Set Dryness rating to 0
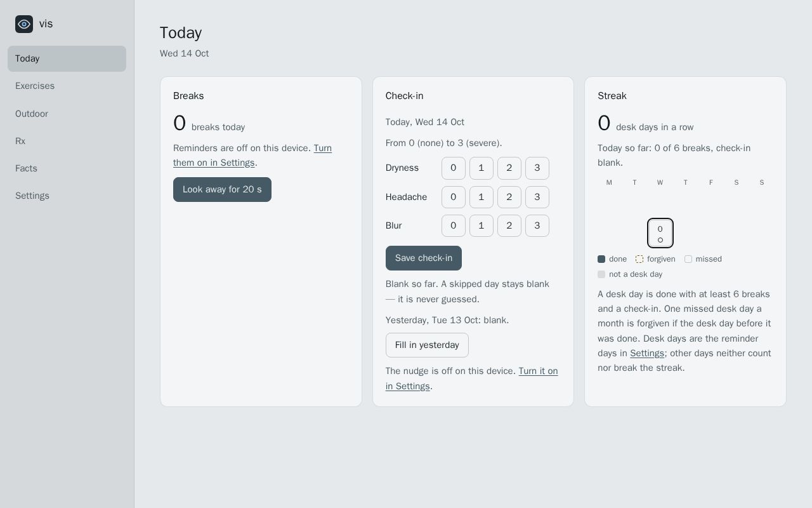This screenshot has height=508, width=812. (x=454, y=168)
